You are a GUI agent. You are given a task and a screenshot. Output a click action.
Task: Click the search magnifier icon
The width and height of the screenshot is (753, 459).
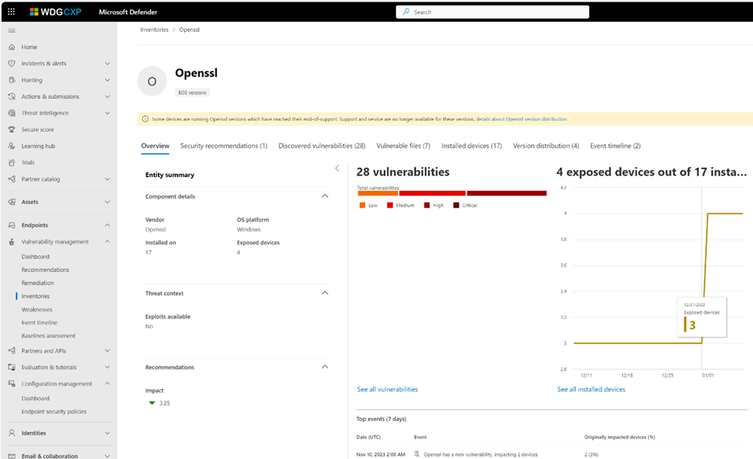pos(406,12)
